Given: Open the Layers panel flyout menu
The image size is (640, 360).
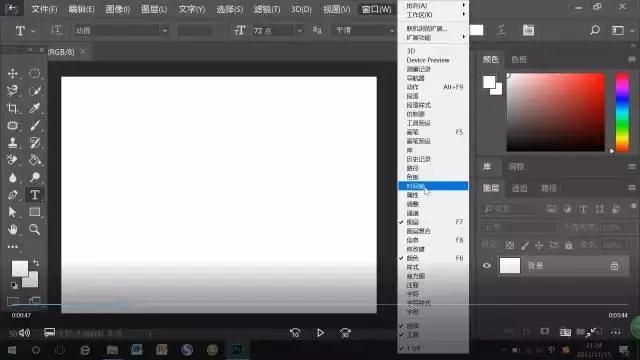Looking at the screenshot, I should 632,188.
